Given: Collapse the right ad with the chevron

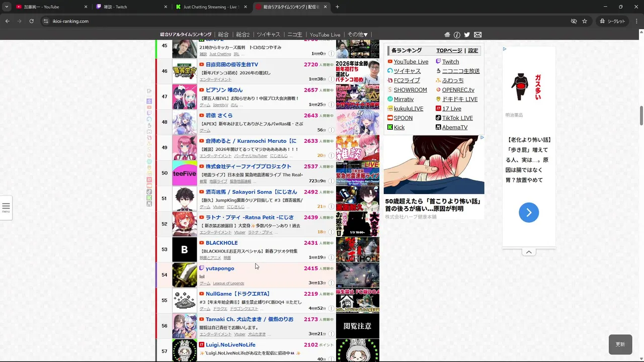Looking at the screenshot, I should pyautogui.click(x=529, y=252).
